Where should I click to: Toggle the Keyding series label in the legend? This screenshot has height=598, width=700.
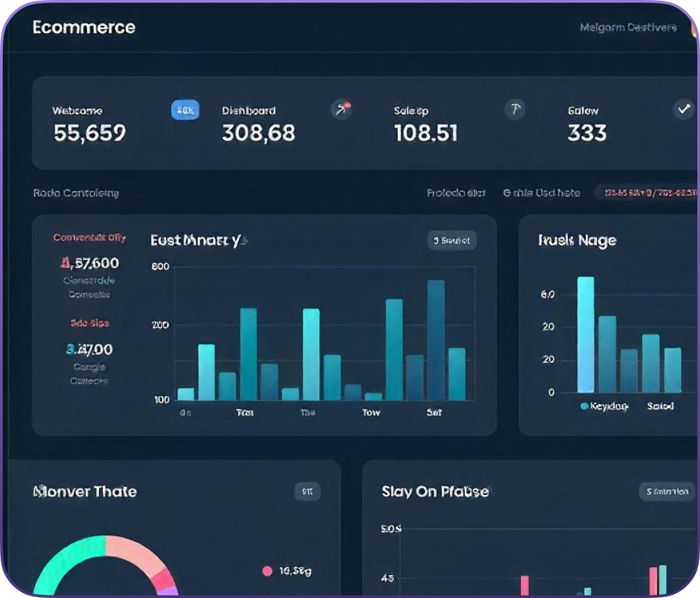(608, 406)
